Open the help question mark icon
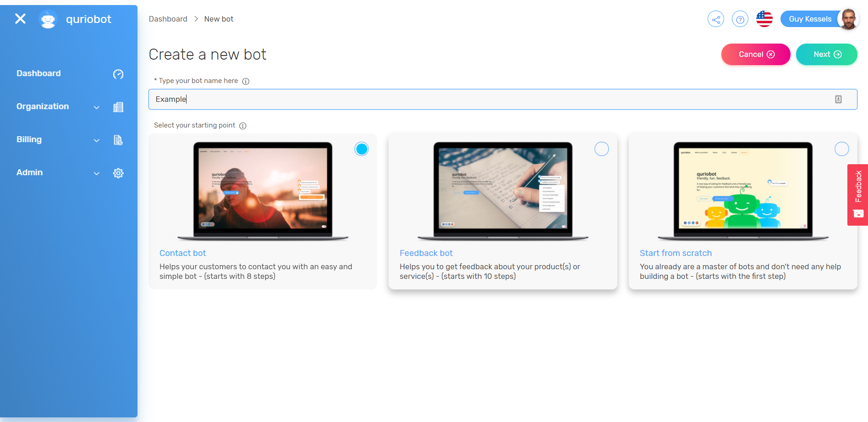The height and width of the screenshot is (422, 868). [740, 19]
